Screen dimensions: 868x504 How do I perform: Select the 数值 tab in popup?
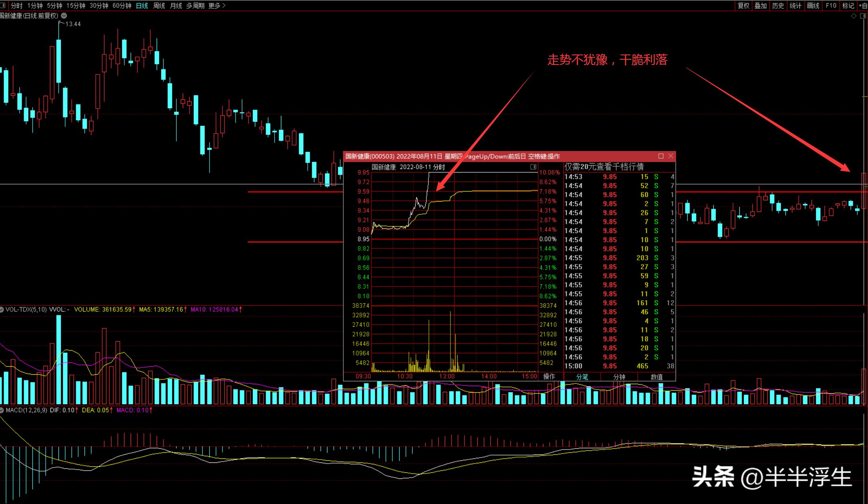pos(656,377)
